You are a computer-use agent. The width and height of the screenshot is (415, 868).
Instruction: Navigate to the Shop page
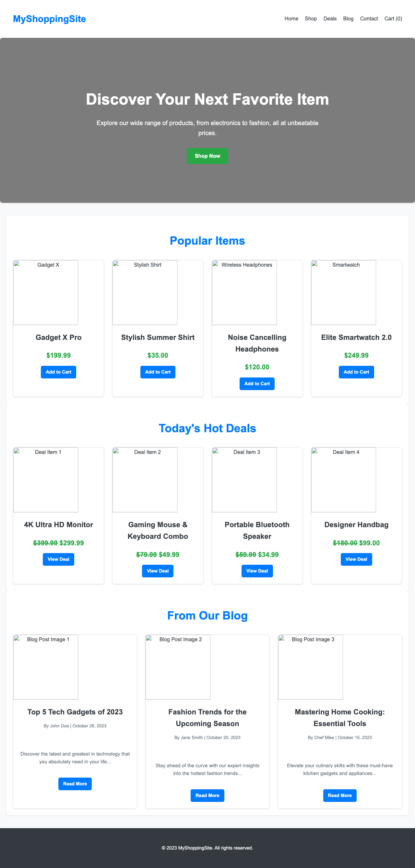[311, 18]
